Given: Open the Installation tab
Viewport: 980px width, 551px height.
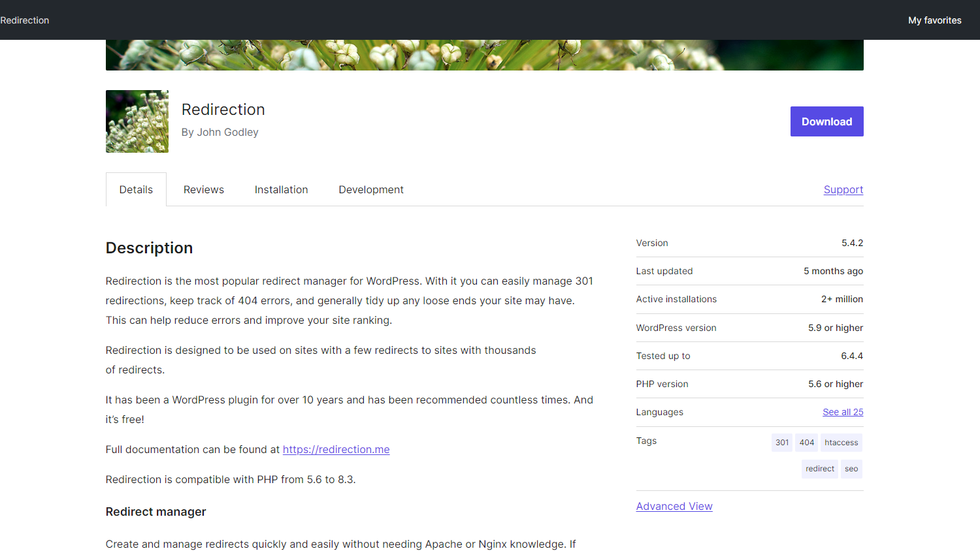Looking at the screenshot, I should coord(281,190).
